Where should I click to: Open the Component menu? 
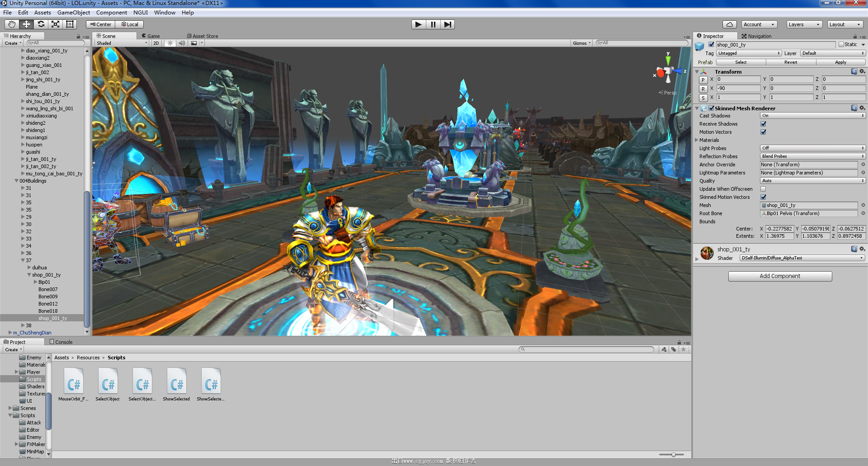click(x=111, y=13)
